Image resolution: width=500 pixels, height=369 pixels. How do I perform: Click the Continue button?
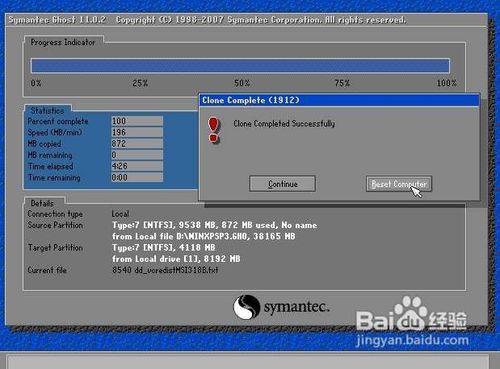tap(282, 184)
